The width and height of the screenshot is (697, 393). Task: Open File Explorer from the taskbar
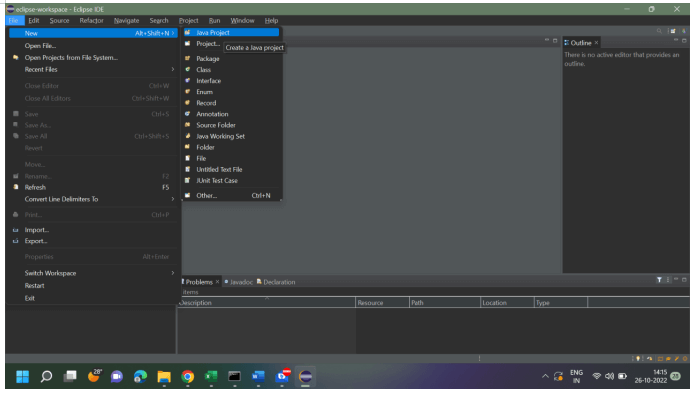coord(164,377)
